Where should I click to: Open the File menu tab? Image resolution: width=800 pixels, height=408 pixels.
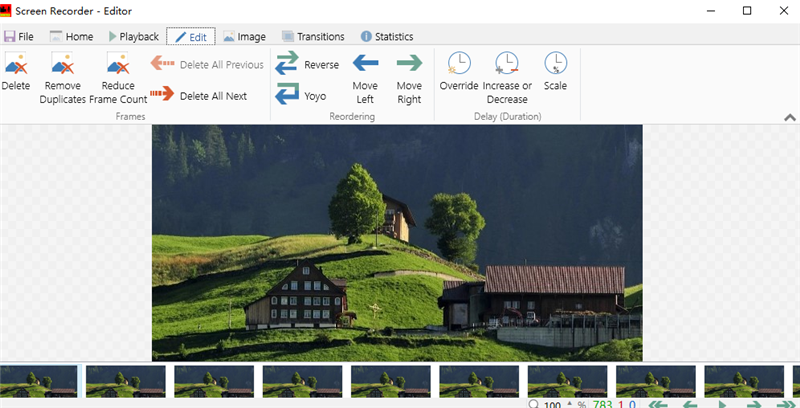[x=19, y=36]
